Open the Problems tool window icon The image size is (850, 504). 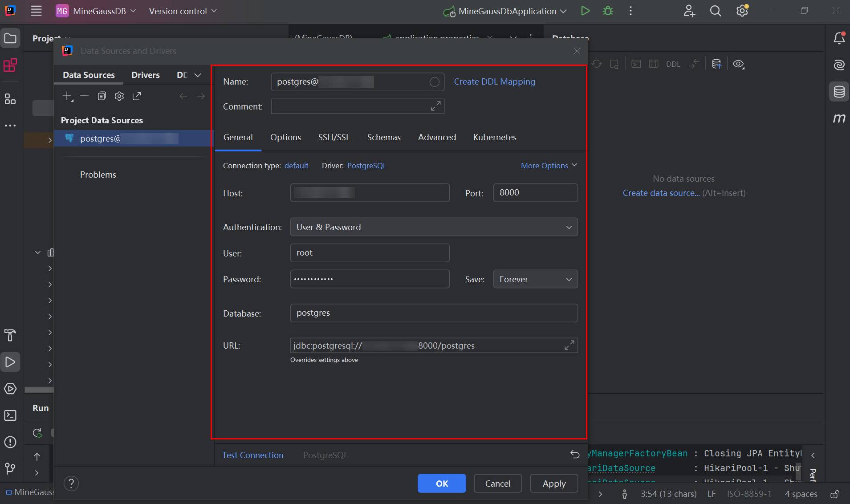pos(10,442)
